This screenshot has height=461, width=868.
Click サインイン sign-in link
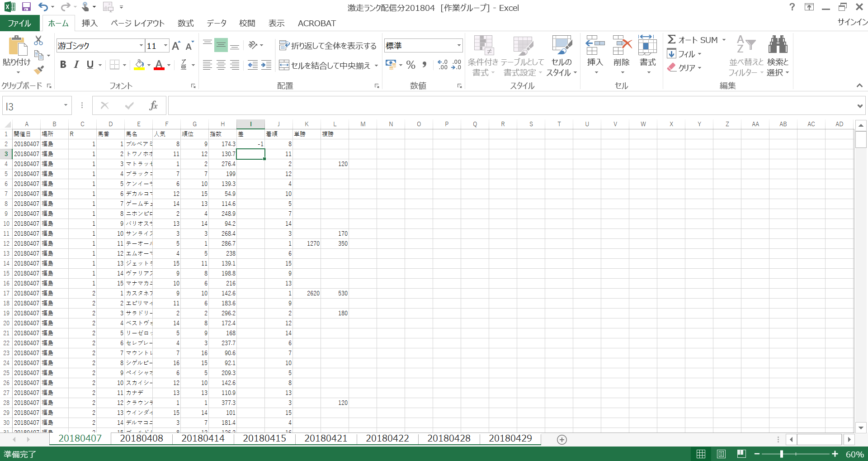[852, 22]
